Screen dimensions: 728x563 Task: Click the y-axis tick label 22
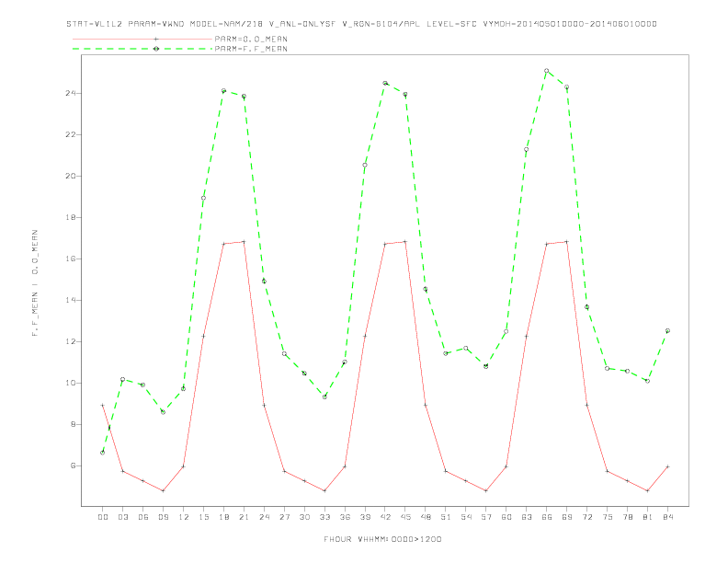pos(71,134)
